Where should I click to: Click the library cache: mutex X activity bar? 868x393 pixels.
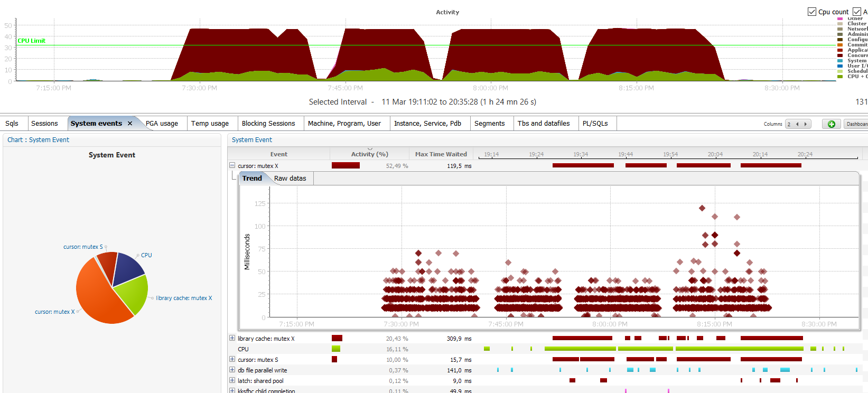(337, 339)
